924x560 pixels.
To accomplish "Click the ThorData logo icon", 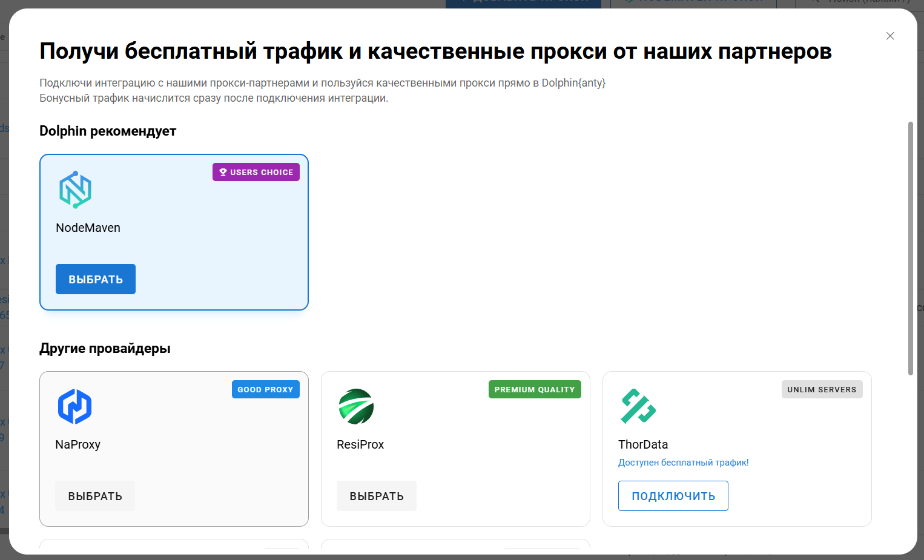I will pos(638,406).
